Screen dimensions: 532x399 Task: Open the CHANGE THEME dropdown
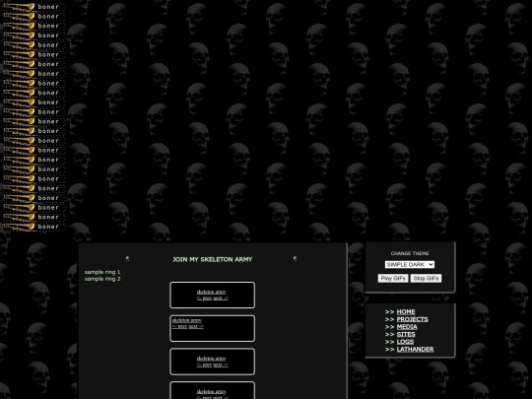[410, 264]
